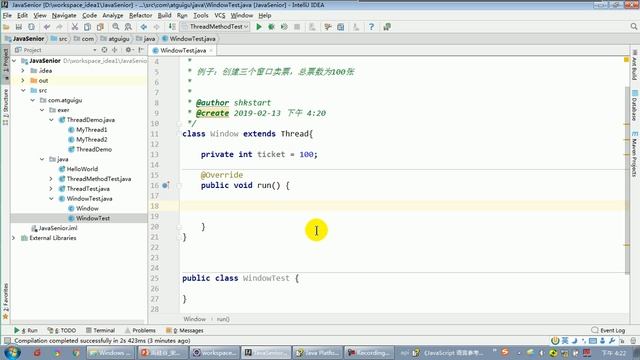The height and width of the screenshot is (360, 640).
Task: Open the Build menu
Action: click(x=164, y=16)
